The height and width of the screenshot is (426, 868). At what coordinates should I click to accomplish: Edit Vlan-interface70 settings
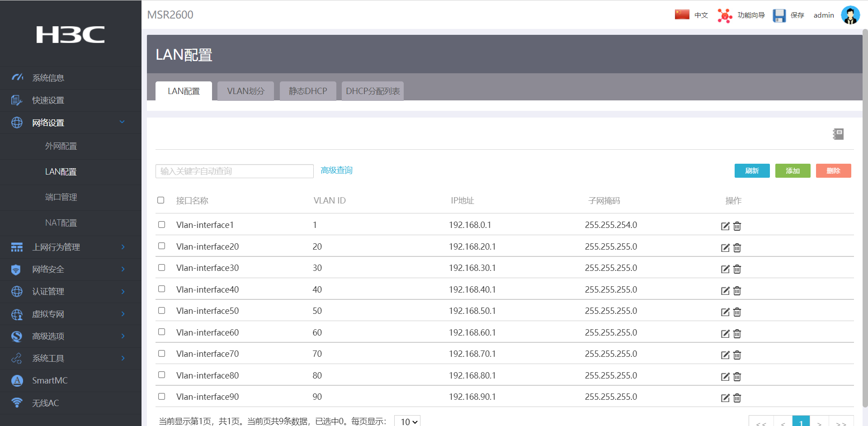pos(725,355)
